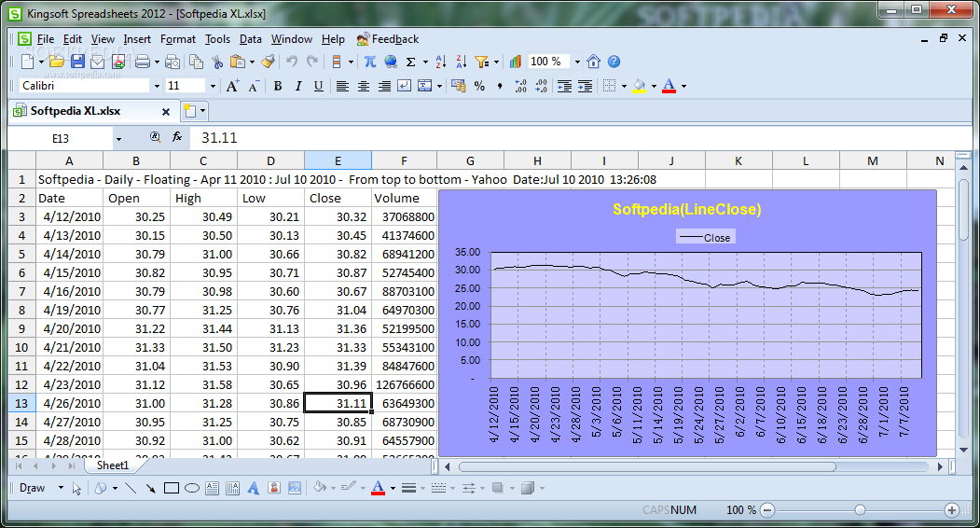Toggle bold formatting
Viewport: 980px width, 528px height.
[x=278, y=86]
